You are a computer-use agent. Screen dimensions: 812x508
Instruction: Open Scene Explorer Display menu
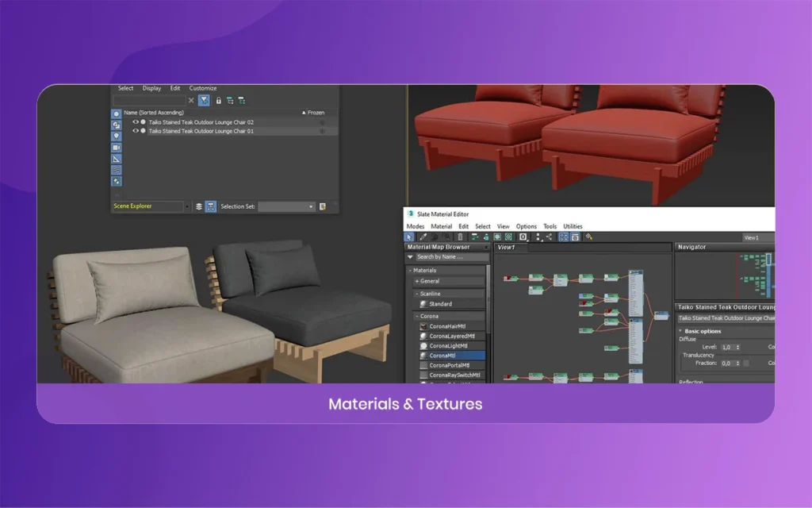tap(151, 89)
